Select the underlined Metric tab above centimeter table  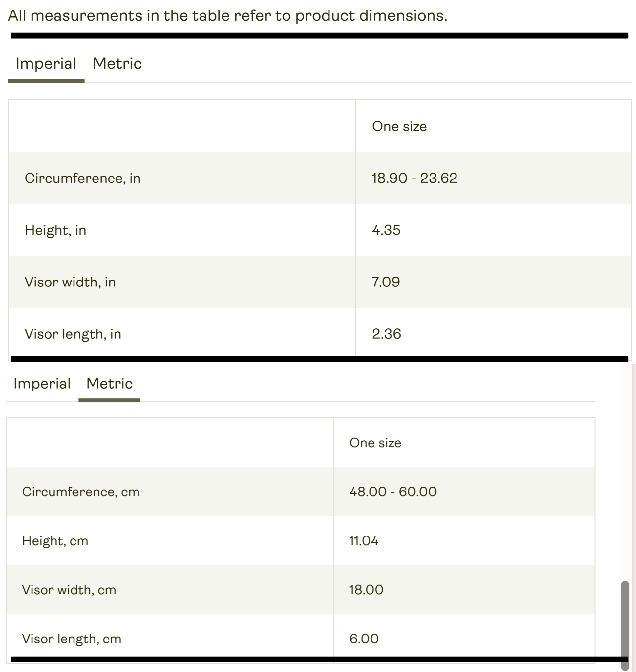(110, 384)
